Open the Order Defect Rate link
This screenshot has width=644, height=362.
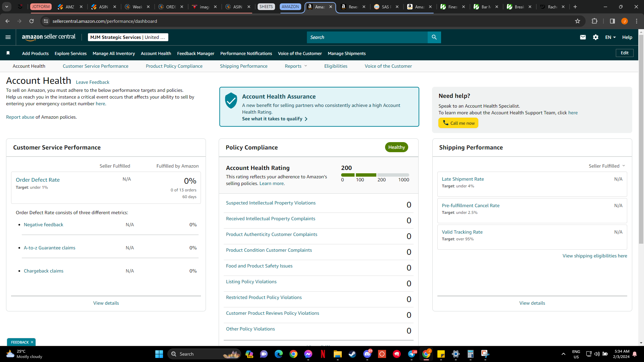(x=38, y=180)
